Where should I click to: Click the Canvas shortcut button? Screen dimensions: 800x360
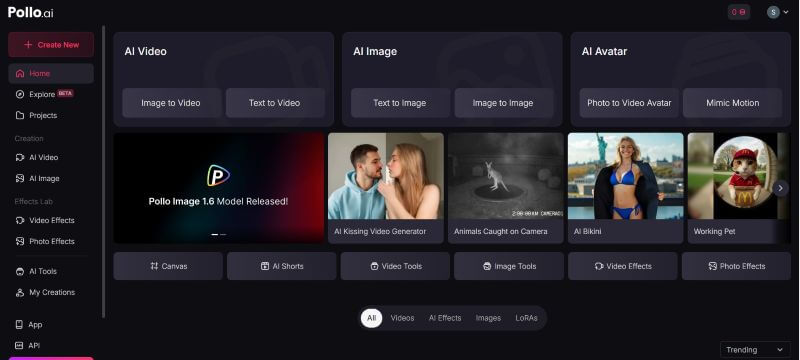(168, 266)
